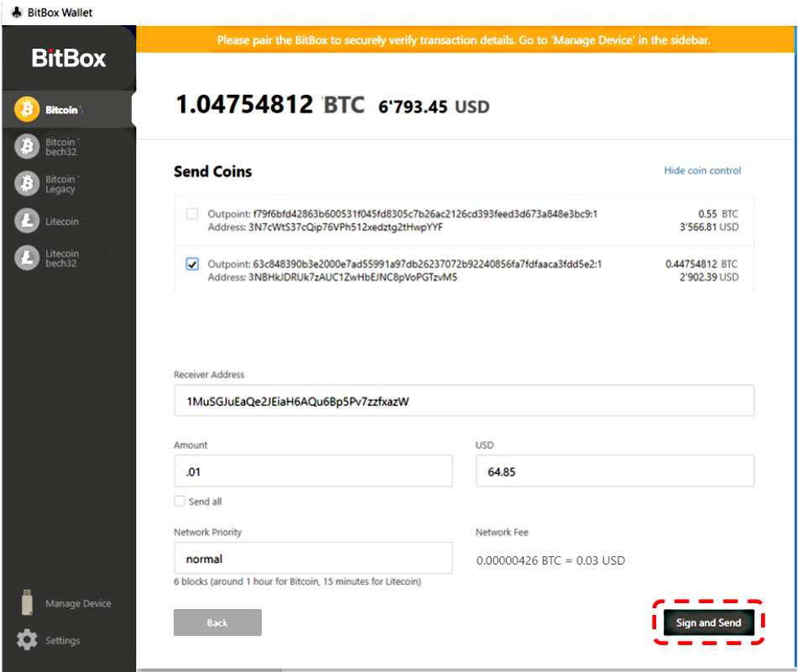Click the BitBox Wallet title bar icon
This screenshot has height=672, width=798.
17,13
